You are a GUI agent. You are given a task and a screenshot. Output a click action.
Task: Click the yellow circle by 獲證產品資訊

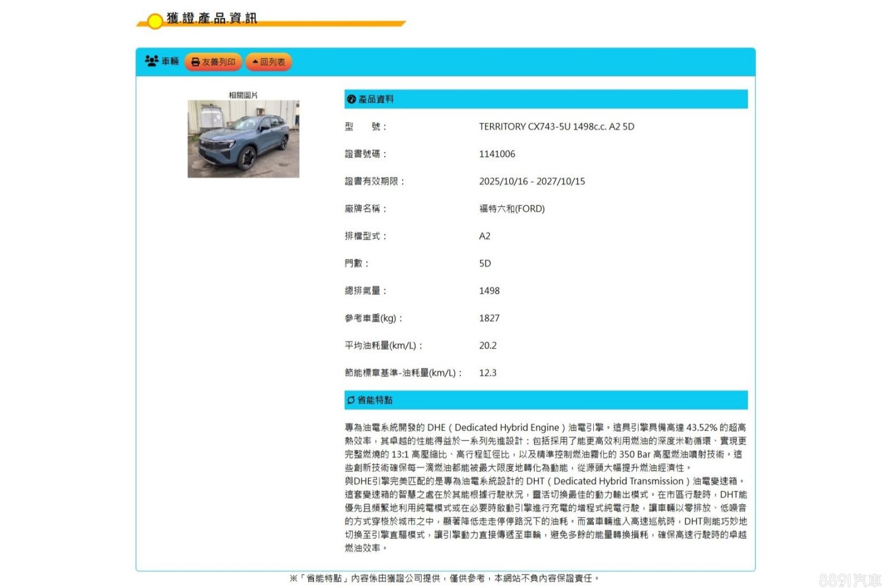(154, 21)
